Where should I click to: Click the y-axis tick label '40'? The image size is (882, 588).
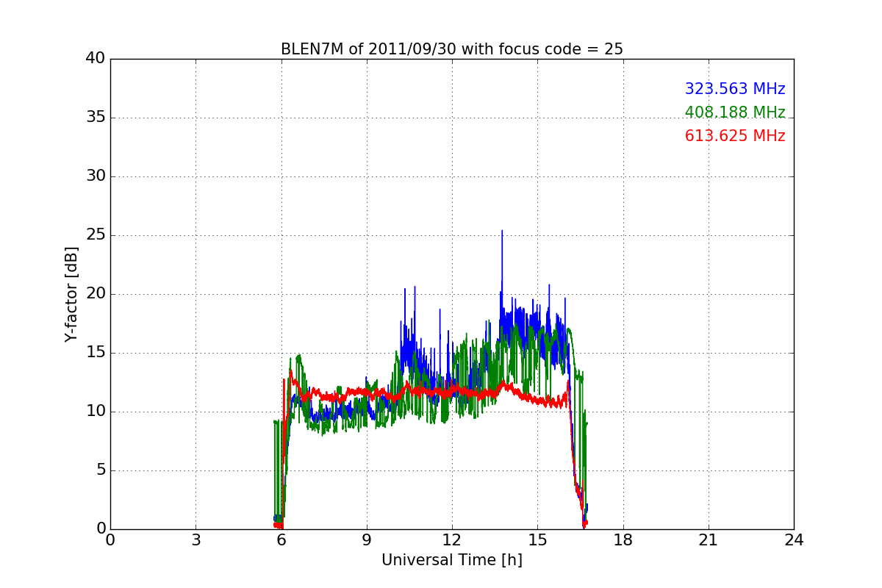96,59
